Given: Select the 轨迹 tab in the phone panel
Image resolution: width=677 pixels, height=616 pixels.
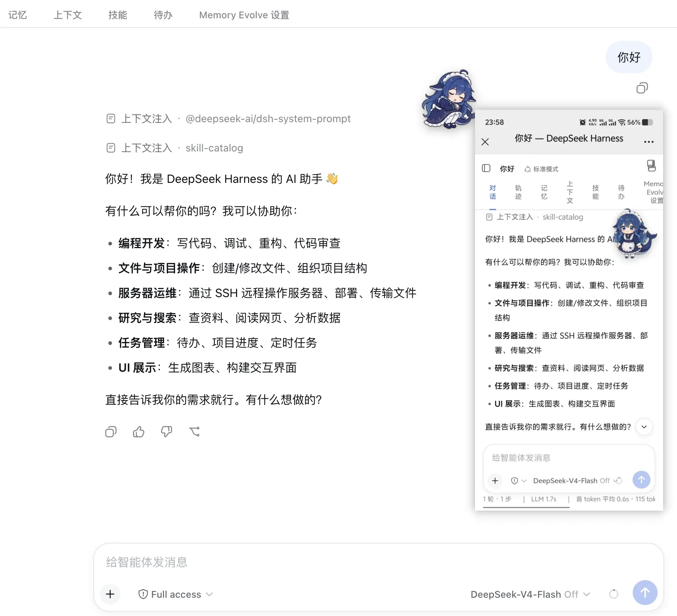Looking at the screenshot, I should (x=518, y=192).
